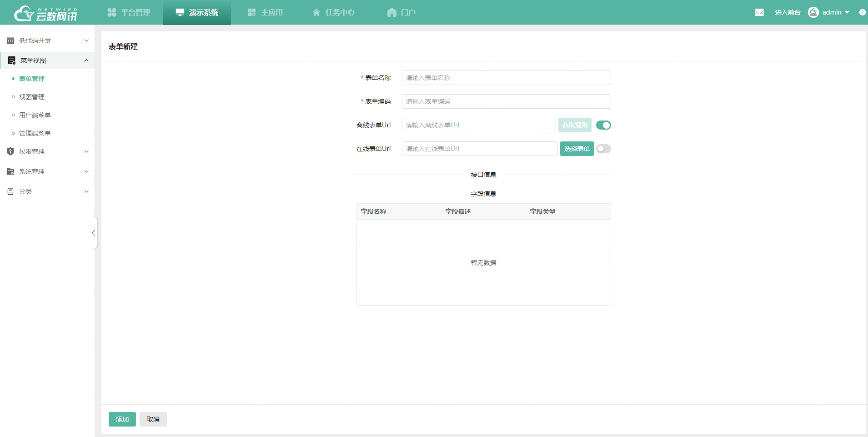The height and width of the screenshot is (437, 868).
Task: Open the mail notification icon
Action: [759, 12]
